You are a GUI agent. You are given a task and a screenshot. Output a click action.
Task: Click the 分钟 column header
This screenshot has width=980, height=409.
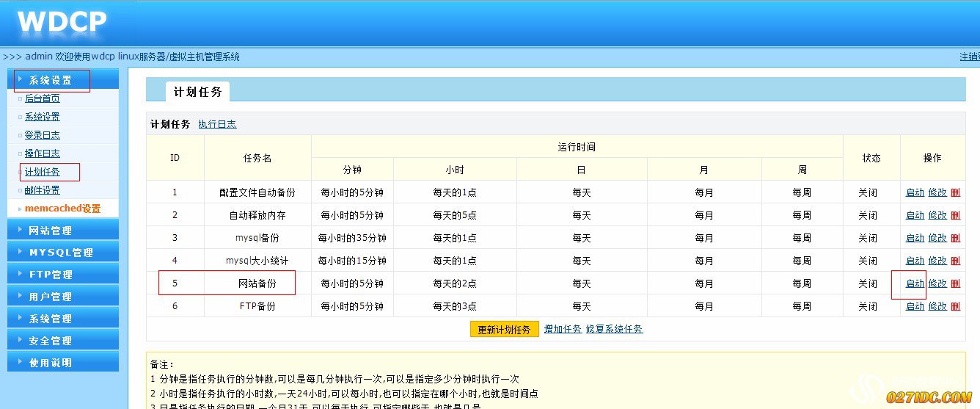point(352,170)
